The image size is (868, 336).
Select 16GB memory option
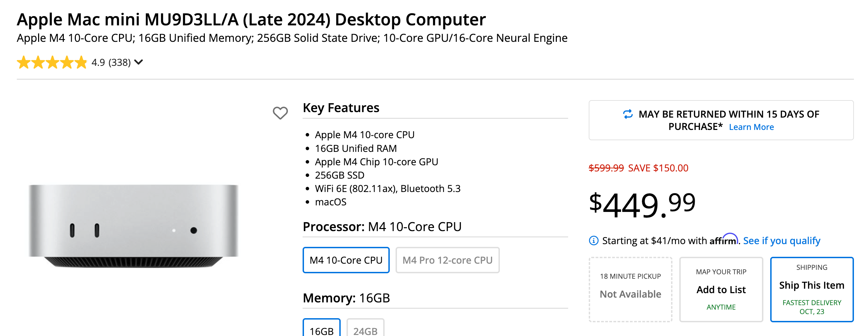coord(321,330)
